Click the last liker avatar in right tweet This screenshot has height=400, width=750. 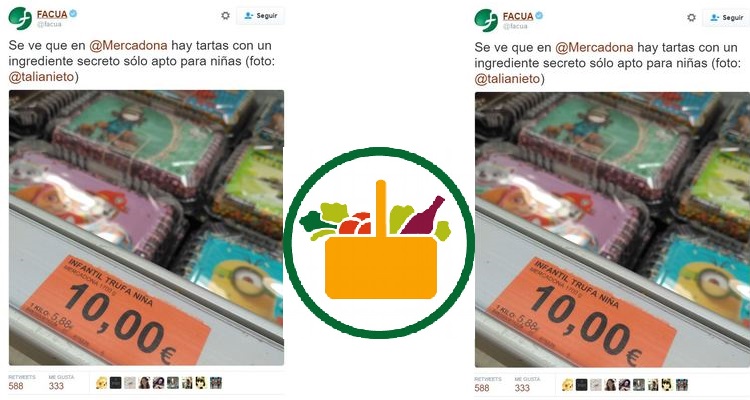(682, 385)
